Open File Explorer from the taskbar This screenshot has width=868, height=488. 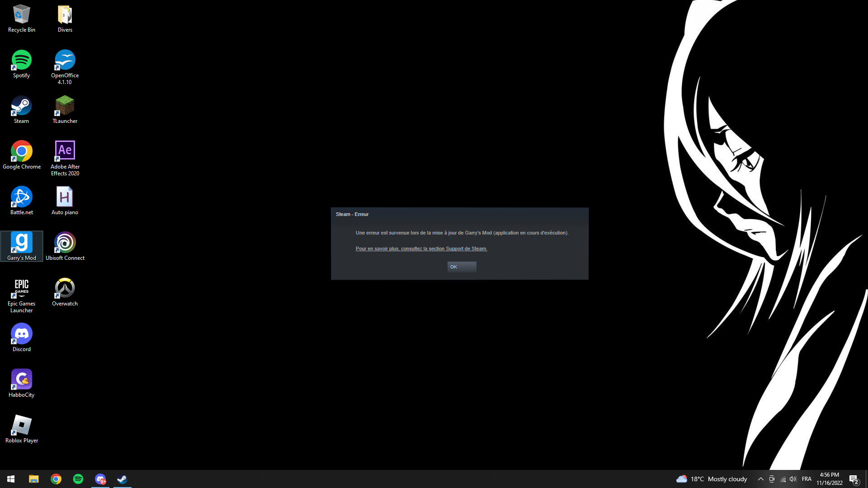coord(34,479)
